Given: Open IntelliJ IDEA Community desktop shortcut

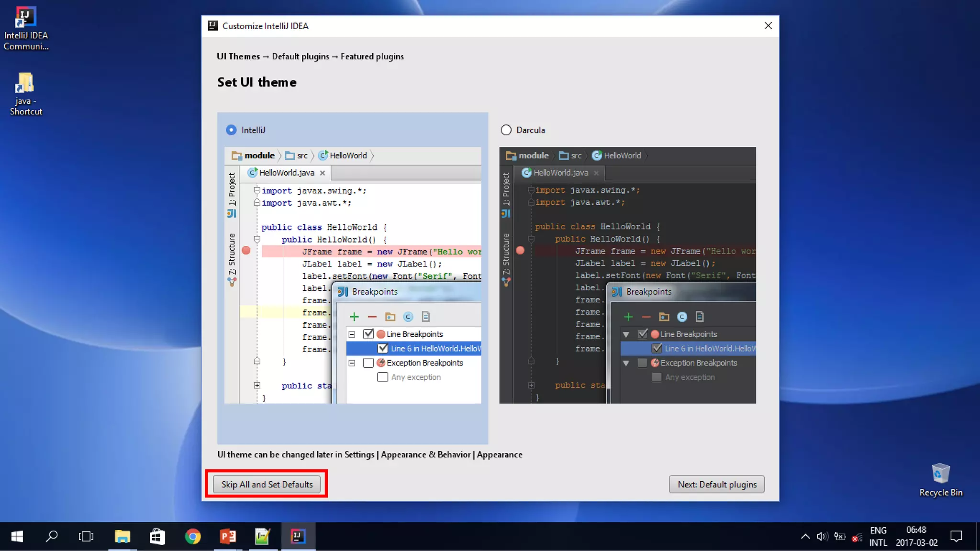Looking at the screenshot, I should pos(25,28).
